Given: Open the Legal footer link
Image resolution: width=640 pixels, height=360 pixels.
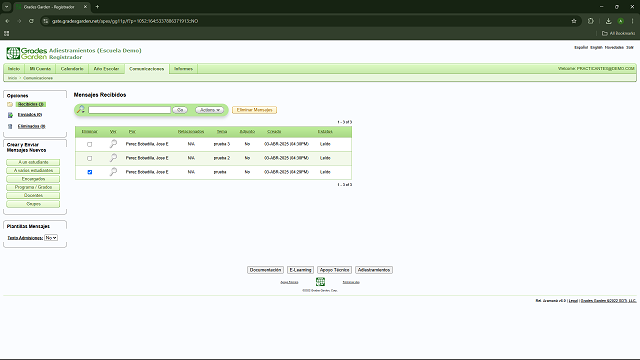Looking at the screenshot, I should tap(573, 301).
